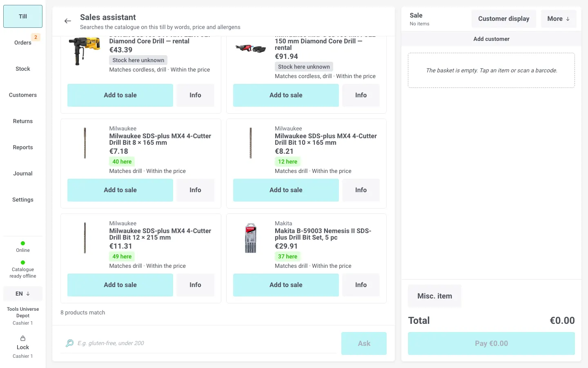Click the padlock Lock icon
588x368 pixels.
(x=23, y=338)
